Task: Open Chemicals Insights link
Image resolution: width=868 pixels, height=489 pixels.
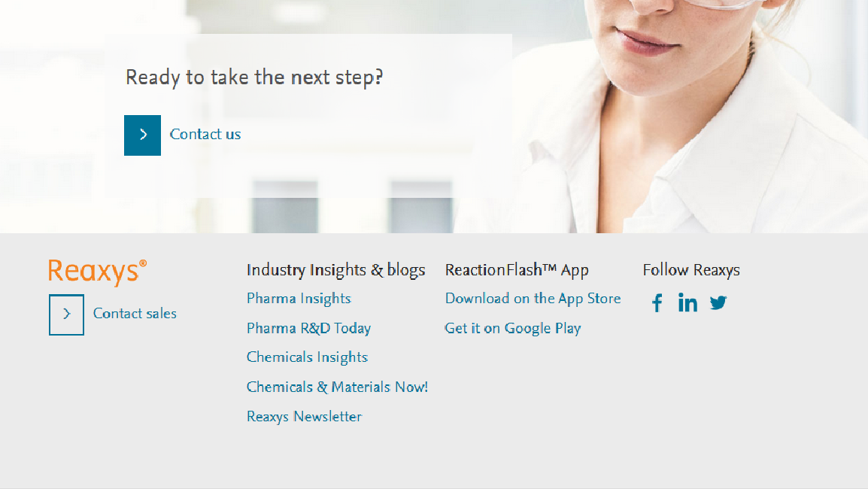Action: pyautogui.click(x=307, y=357)
